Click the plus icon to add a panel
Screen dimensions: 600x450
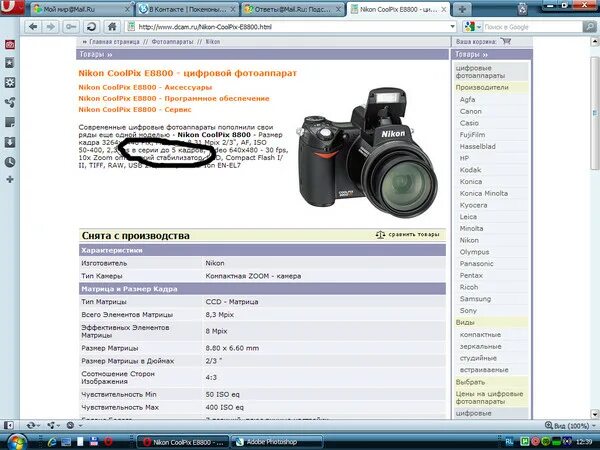pyautogui.click(x=10, y=179)
